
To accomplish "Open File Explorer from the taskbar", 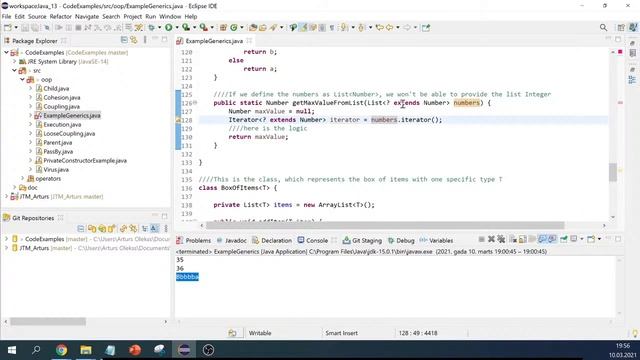I will 86,350.
